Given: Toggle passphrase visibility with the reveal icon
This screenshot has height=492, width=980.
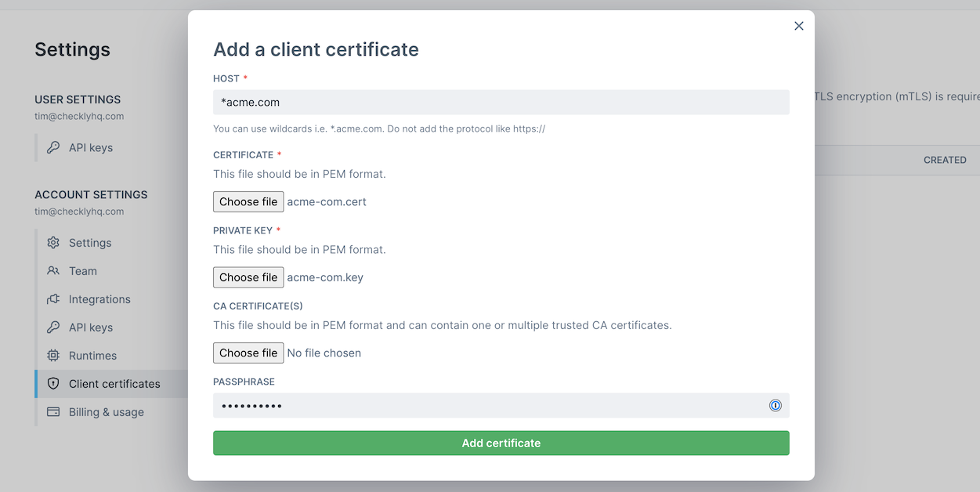Looking at the screenshot, I should [776, 405].
